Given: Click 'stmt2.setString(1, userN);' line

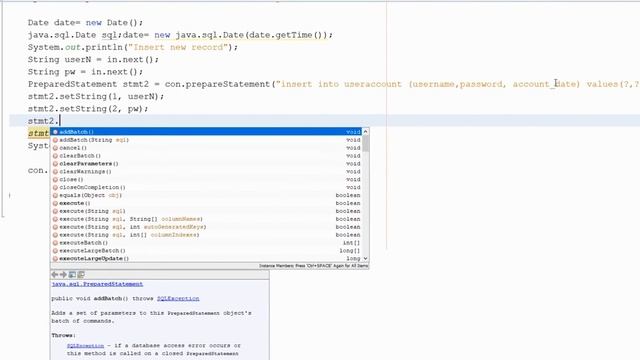Looking at the screenshot, I should point(96,96).
